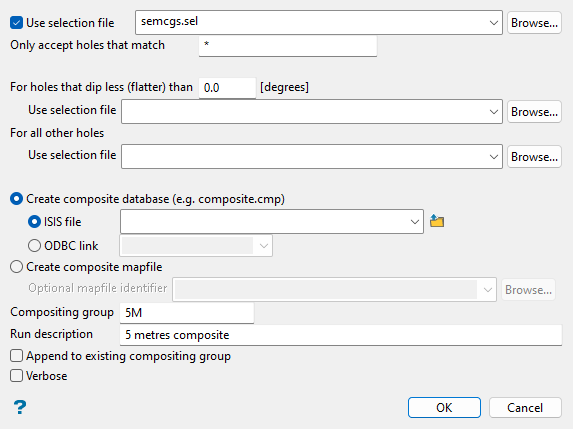Screen dimensions: 573x429
Task: Enable Append to existing compositing group
Action: [x=16, y=356]
